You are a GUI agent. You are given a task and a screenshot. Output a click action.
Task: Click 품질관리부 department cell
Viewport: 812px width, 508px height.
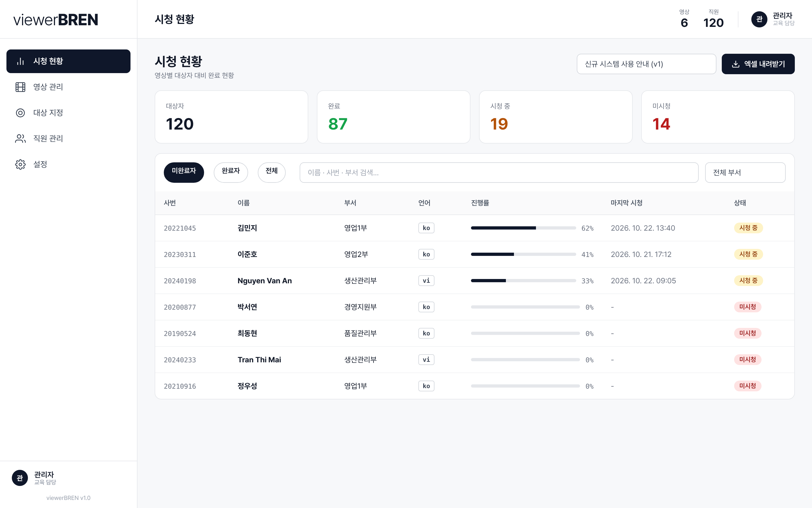pyautogui.click(x=360, y=333)
